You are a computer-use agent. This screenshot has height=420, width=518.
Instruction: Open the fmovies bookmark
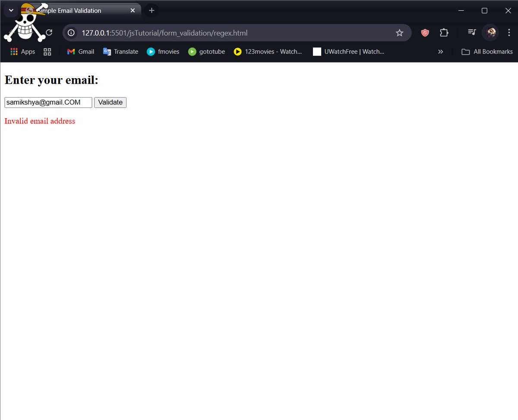click(x=163, y=52)
